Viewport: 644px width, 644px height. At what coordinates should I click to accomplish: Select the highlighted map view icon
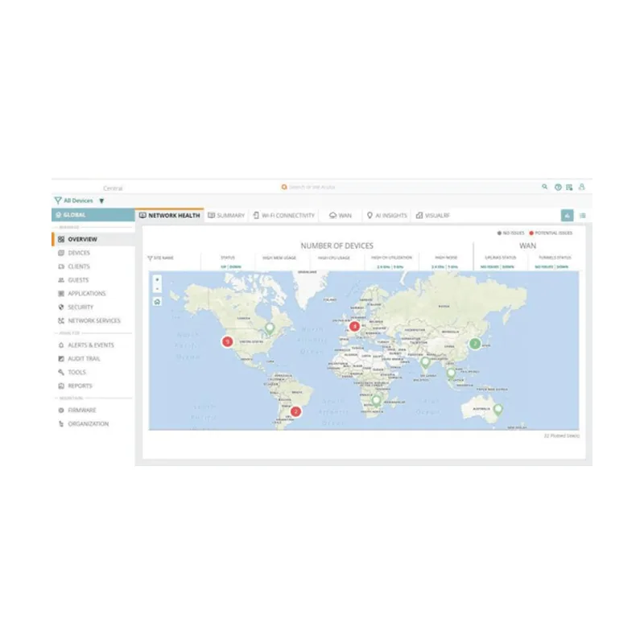coord(568,216)
